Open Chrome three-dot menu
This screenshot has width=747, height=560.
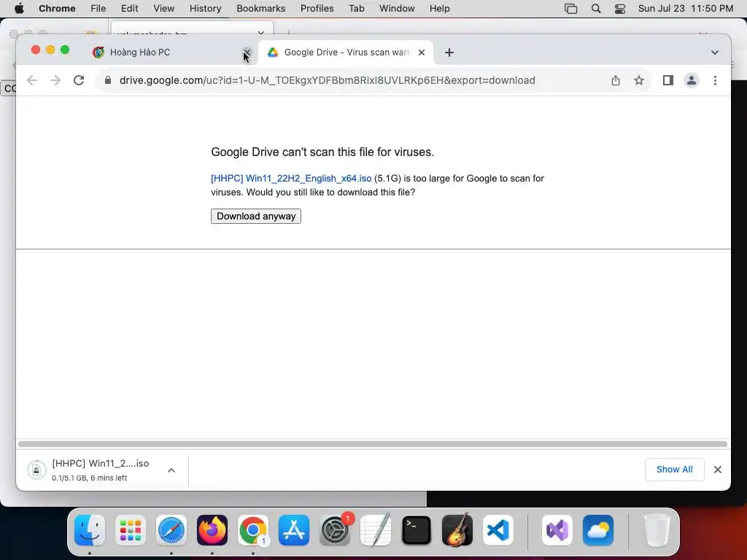coord(715,80)
